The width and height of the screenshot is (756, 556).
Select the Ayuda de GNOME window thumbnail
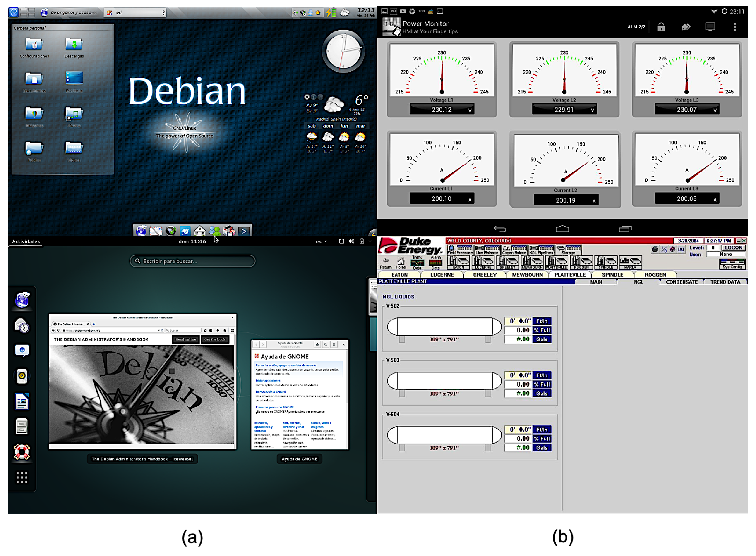(x=300, y=394)
